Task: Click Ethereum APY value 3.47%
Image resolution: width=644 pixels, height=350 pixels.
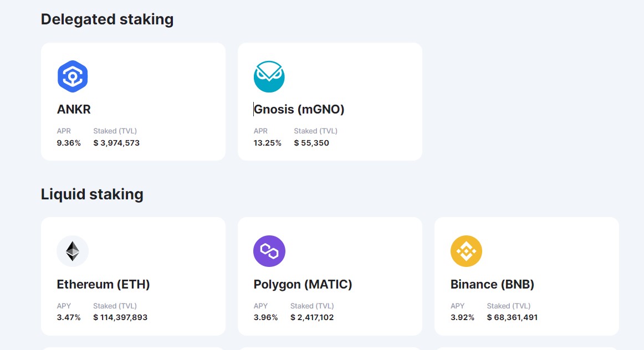Action: pos(69,317)
